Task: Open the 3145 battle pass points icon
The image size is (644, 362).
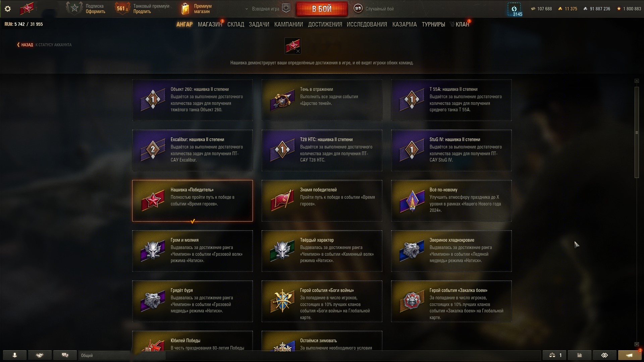Action: [514, 9]
